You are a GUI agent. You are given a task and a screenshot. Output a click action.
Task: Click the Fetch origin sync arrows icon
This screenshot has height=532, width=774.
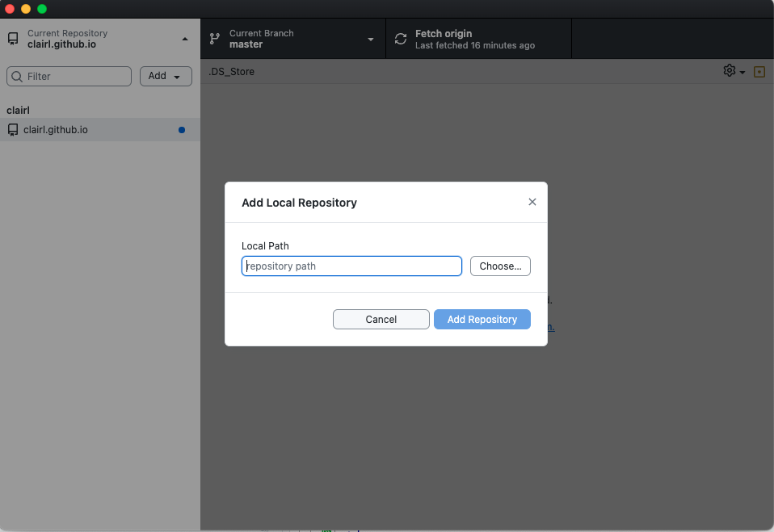pyautogui.click(x=401, y=39)
